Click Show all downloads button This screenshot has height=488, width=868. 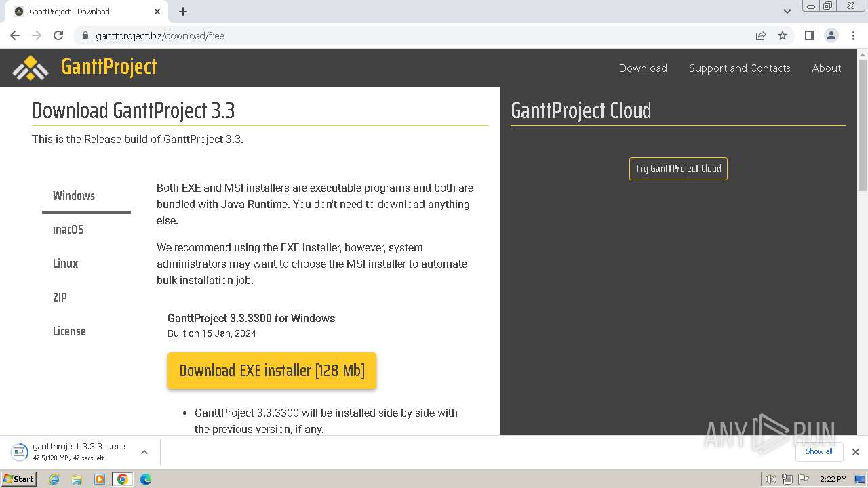[x=818, y=451]
